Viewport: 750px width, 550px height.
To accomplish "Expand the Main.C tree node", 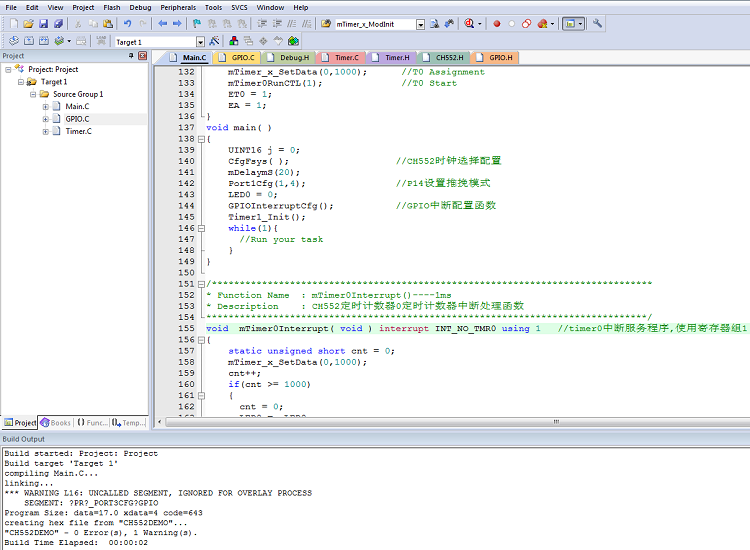I will click(x=45, y=107).
